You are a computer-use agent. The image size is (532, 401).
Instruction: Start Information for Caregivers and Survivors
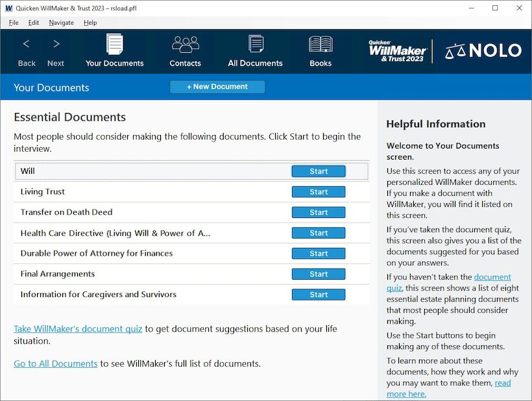point(319,295)
